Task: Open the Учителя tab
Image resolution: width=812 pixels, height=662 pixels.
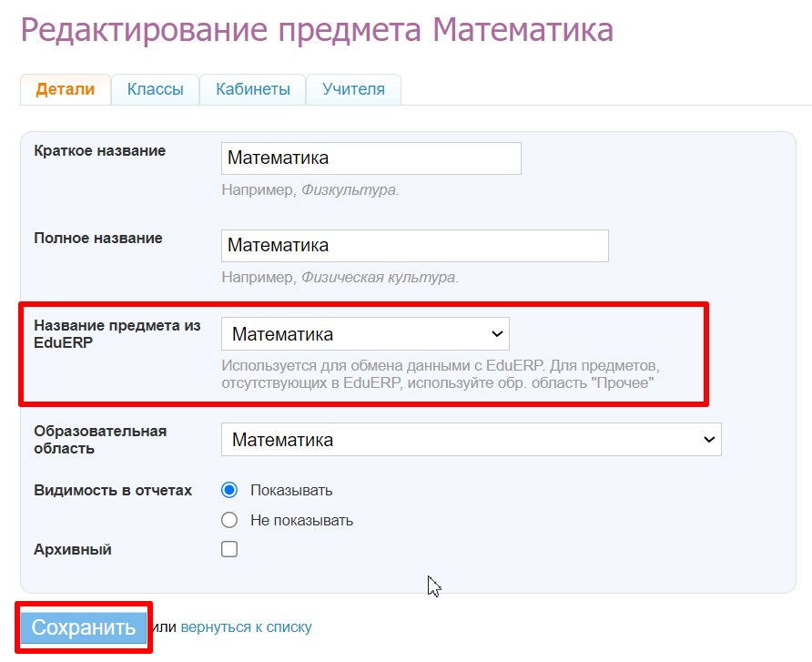Action: point(354,89)
